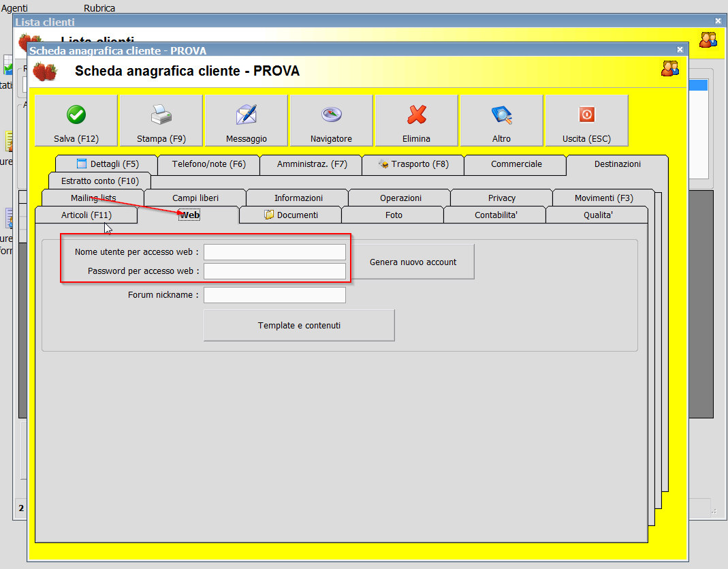Open the Documenti tab
The image size is (728, 569).
coord(291,215)
